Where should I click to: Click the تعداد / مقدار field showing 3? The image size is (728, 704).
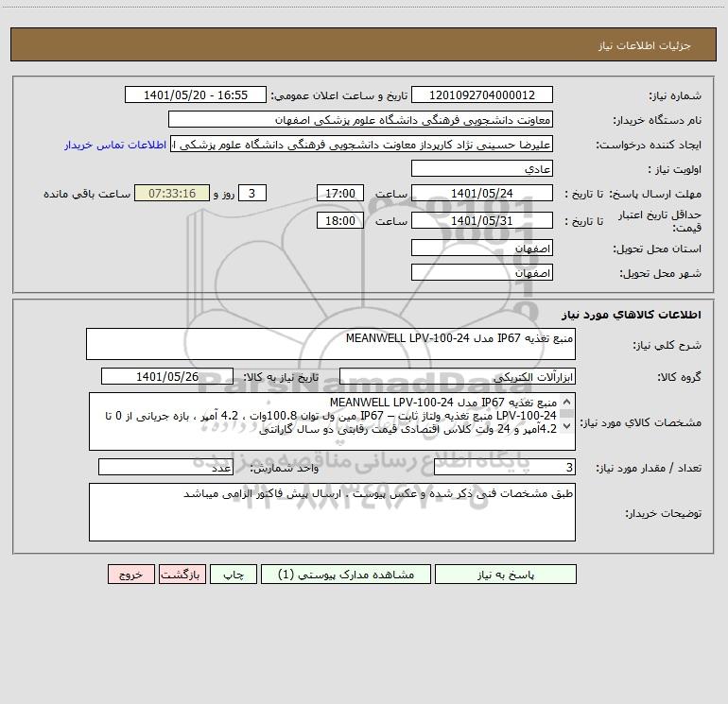[505, 468]
